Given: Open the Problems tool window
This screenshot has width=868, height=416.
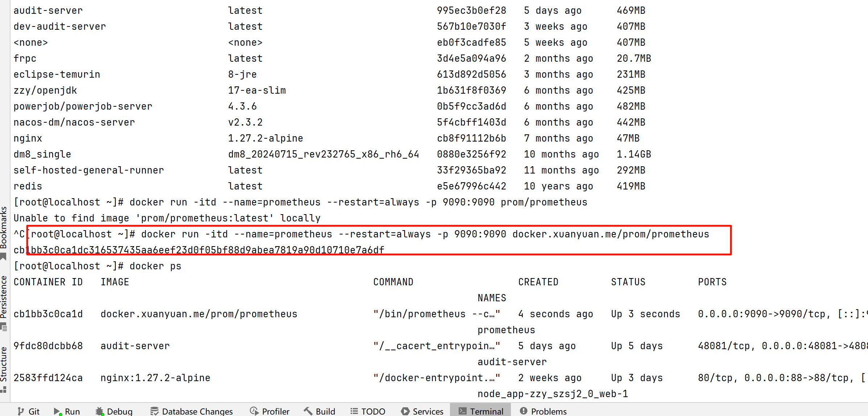Looking at the screenshot, I should (x=543, y=411).
